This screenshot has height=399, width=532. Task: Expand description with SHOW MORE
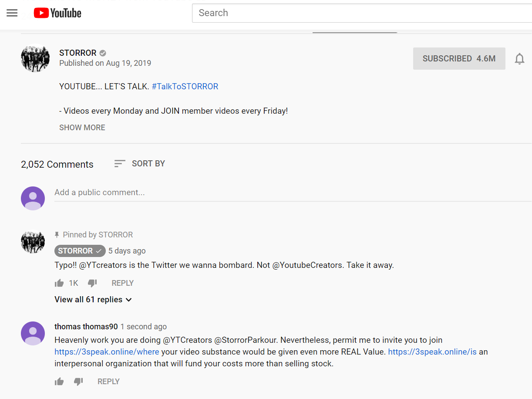point(82,128)
